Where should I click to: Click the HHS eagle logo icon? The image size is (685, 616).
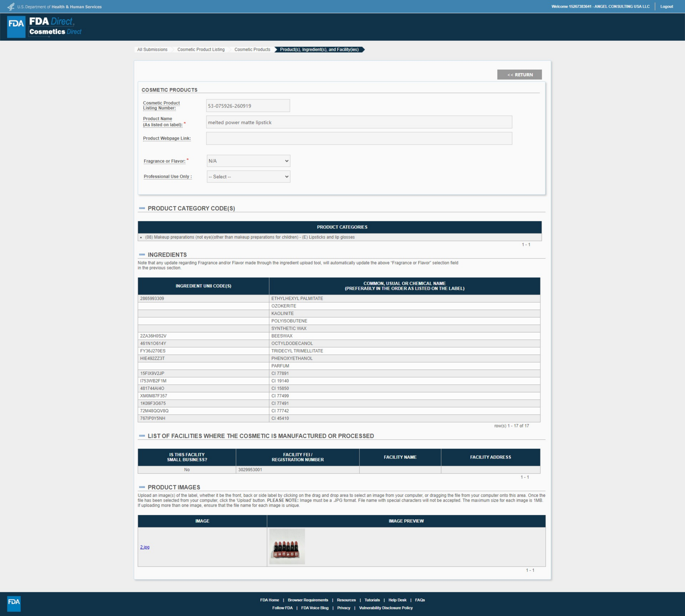[11, 7]
